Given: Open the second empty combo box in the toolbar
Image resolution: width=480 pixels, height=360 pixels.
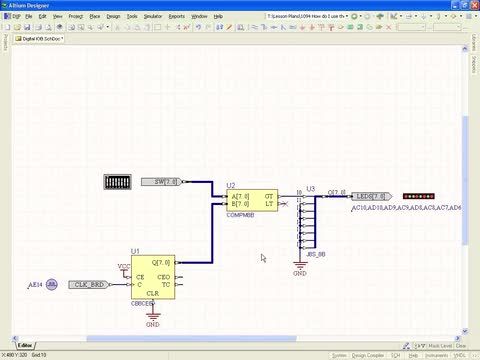Looking at the screenshot, I should point(447,27).
